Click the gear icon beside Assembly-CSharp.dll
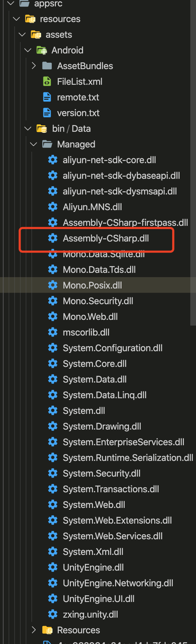Image resolution: width=196 pixels, height=644 pixels. [x=53, y=238]
